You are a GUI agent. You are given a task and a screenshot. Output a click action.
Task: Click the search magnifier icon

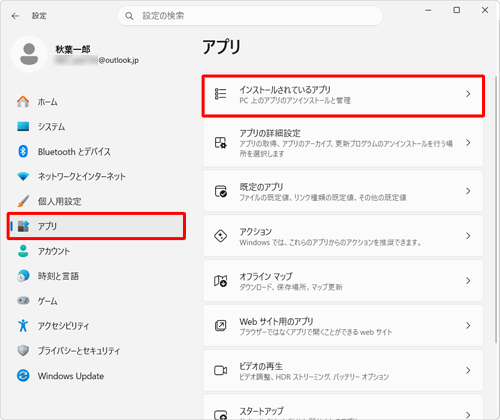(x=129, y=16)
